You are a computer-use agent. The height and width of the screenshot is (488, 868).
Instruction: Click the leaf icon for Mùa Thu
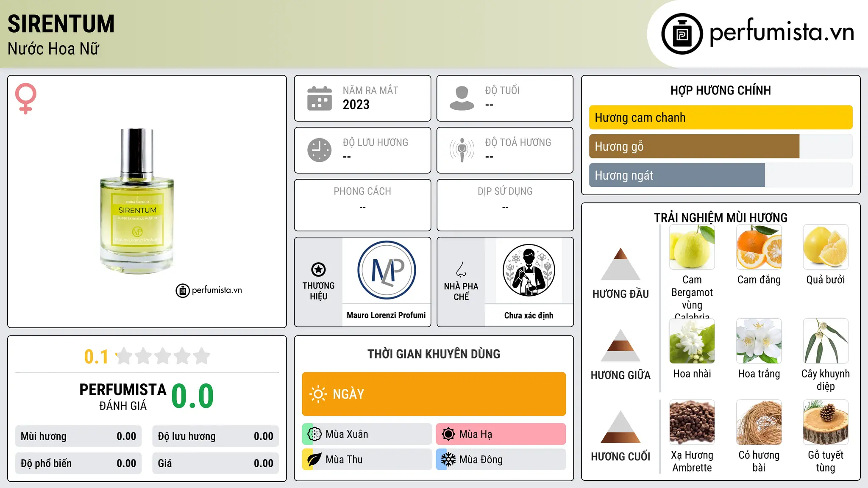314,460
